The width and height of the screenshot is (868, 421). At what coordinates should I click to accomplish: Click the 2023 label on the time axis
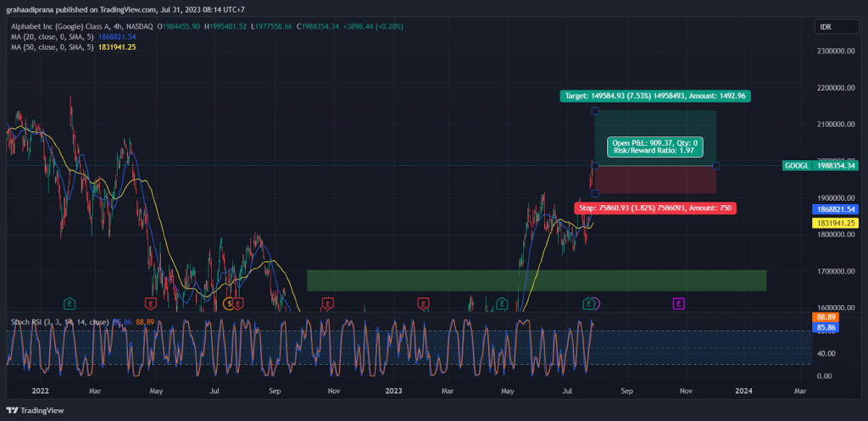(393, 391)
